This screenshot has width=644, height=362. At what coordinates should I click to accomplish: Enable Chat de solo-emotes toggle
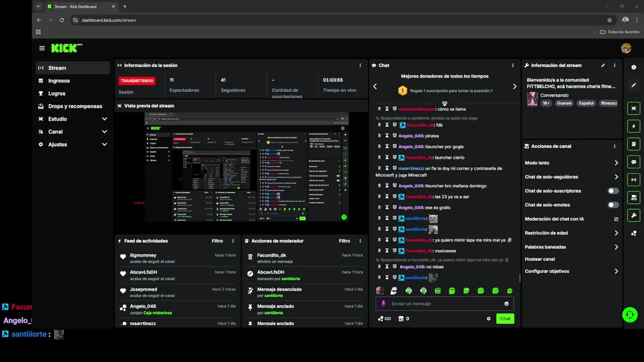coord(613,205)
